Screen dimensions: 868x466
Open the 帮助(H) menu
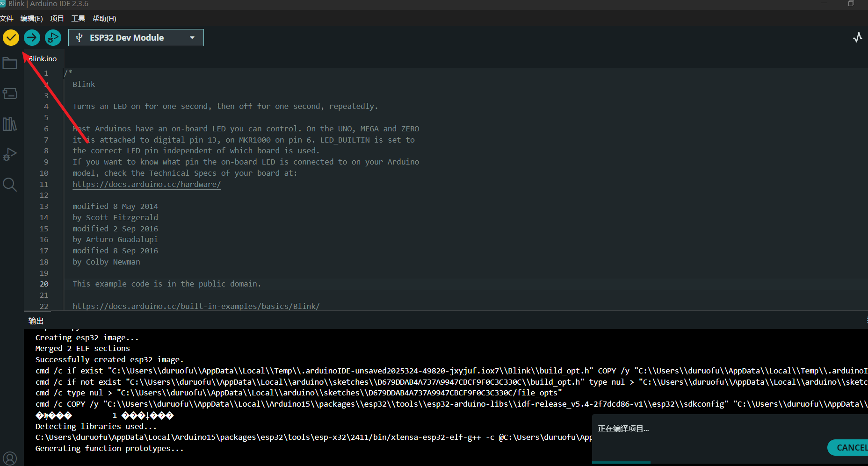[104, 19]
